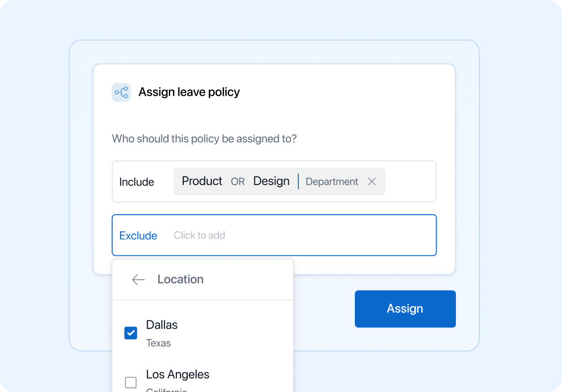Click the Department label in the chip
This screenshot has width=562, height=392.
pyautogui.click(x=331, y=181)
